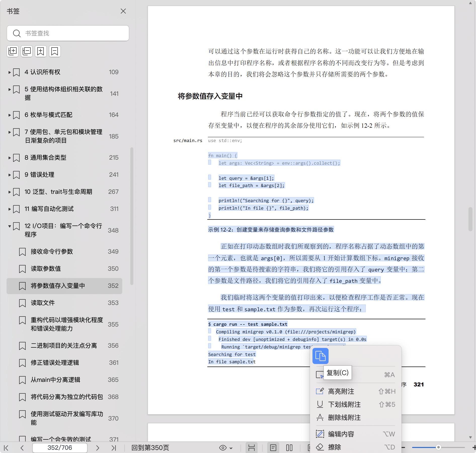Select 高亮附注 from the context menu

pyautogui.click(x=341, y=391)
